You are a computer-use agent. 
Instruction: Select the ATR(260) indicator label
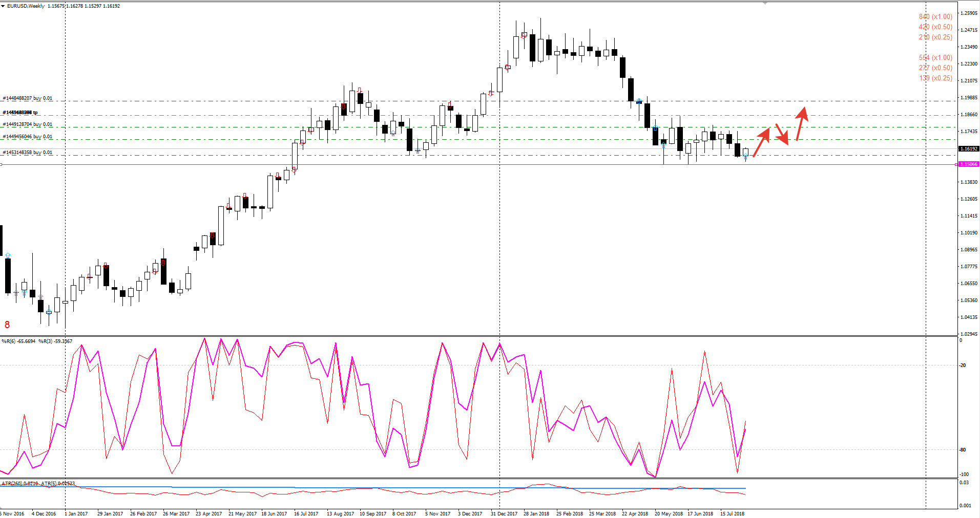click(19, 484)
